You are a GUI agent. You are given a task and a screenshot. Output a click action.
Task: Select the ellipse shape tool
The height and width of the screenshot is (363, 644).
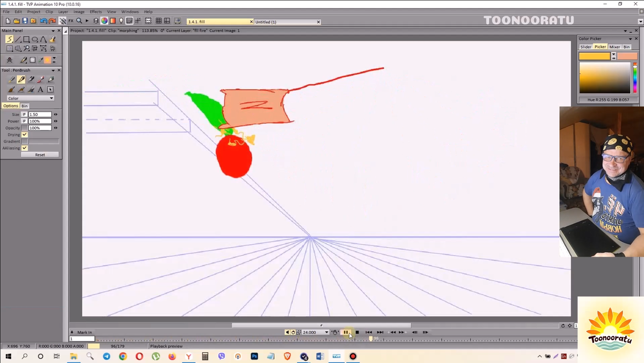click(x=35, y=39)
